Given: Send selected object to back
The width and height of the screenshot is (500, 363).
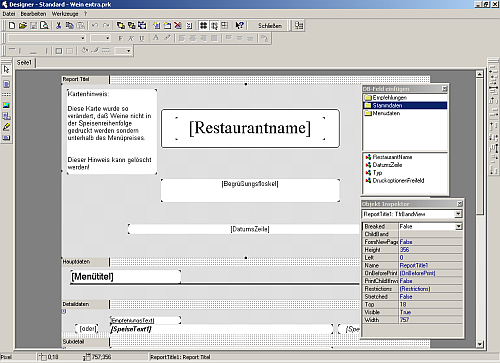Looking at the screenshot, I should tap(131, 25).
